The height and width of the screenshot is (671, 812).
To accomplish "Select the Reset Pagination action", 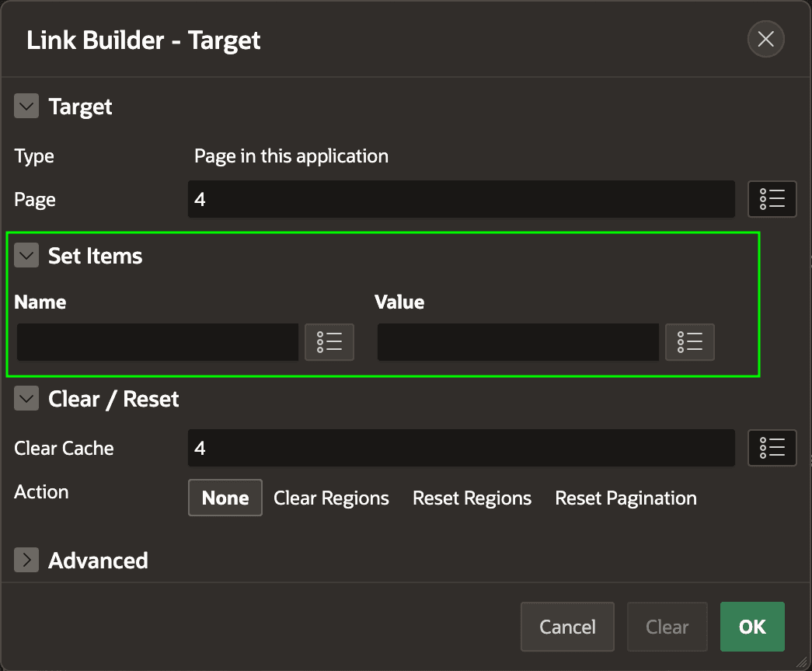I will [x=626, y=498].
